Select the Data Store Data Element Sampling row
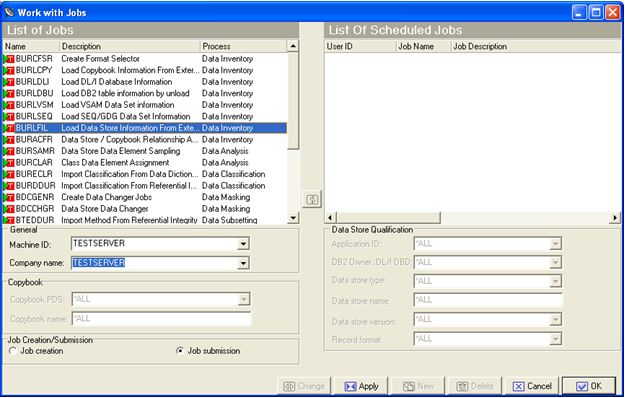 [x=145, y=151]
